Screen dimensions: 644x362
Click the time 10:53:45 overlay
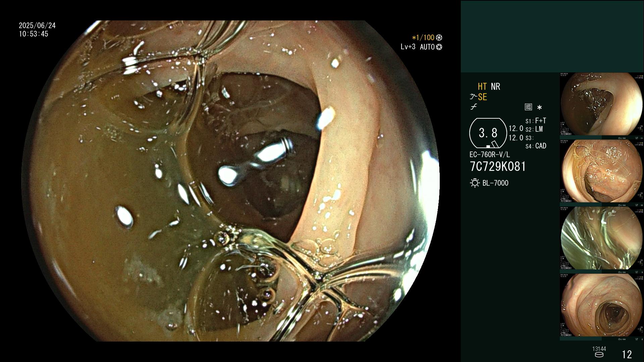point(34,34)
